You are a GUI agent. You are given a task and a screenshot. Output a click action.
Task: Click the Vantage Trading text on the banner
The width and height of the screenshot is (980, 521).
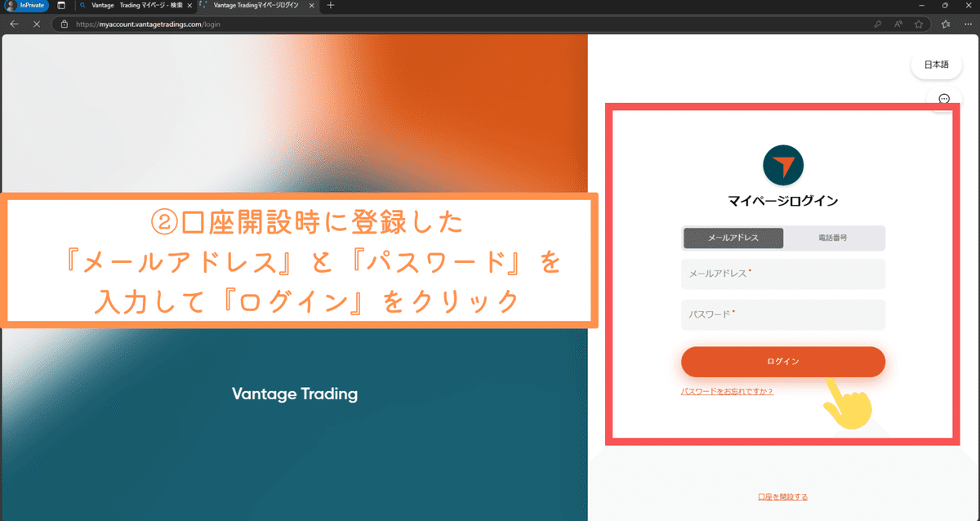pyautogui.click(x=295, y=394)
